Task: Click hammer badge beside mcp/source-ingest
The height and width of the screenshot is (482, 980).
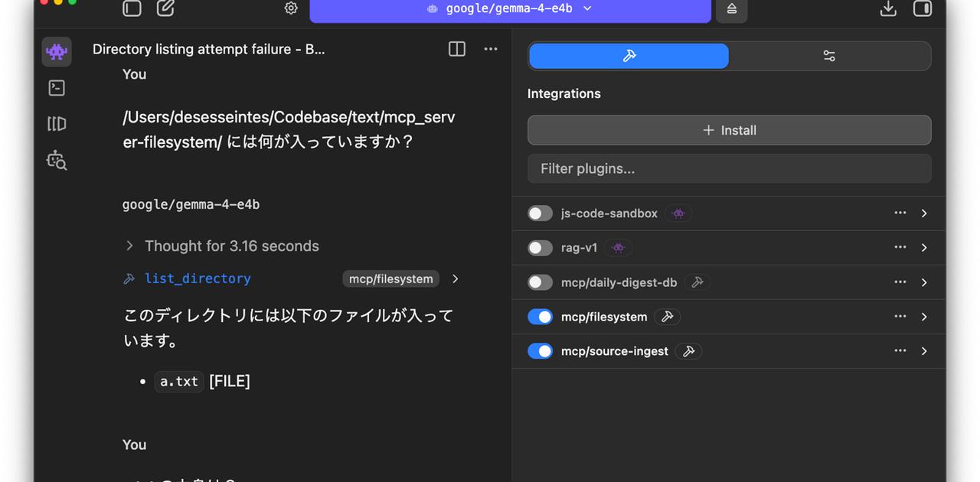Action: pyautogui.click(x=689, y=351)
